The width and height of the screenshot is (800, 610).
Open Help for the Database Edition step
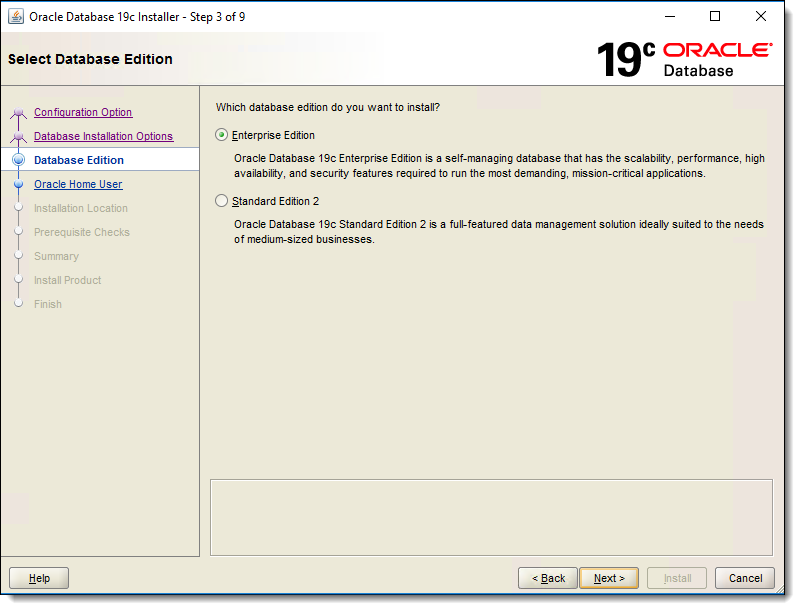(38, 578)
